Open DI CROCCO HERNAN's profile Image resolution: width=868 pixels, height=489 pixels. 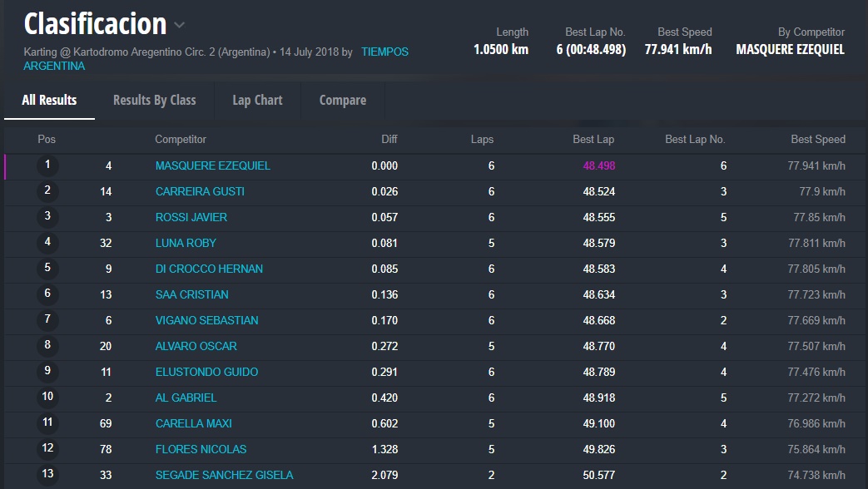pyautogui.click(x=209, y=269)
